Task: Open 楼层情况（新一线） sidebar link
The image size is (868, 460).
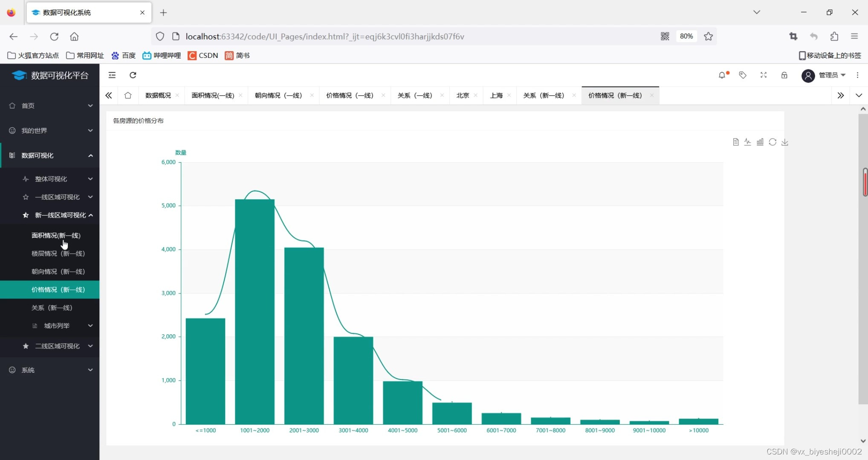Action: (x=58, y=253)
